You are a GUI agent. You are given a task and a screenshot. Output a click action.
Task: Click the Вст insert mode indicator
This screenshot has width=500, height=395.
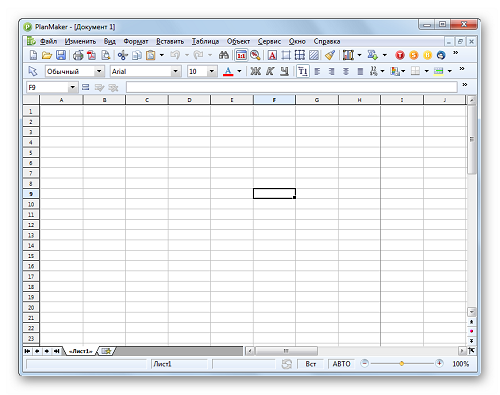(311, 364)
